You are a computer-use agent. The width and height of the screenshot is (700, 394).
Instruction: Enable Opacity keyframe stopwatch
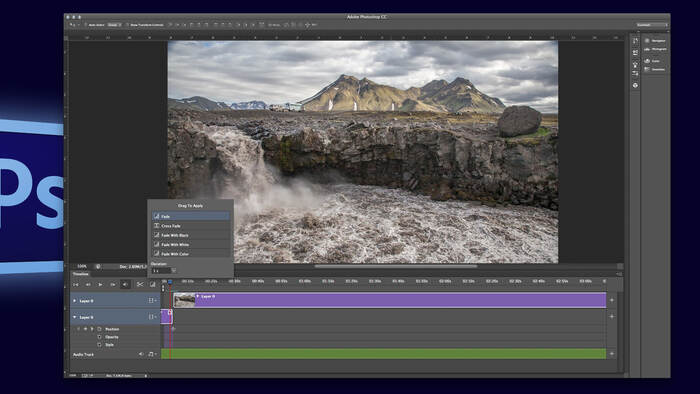pyautogui.click(x=99, y=337)
